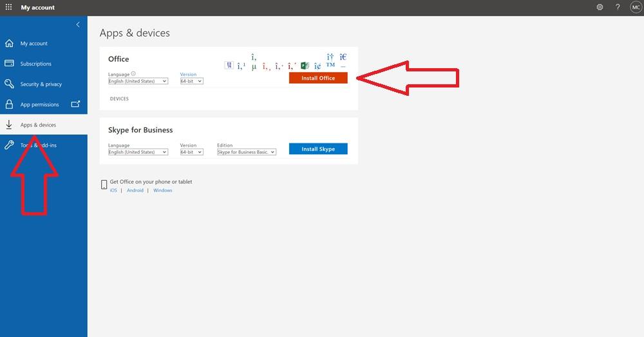Viewport: 644px width, 337px height.
Task: Click the help question mark icon
Action: click(x=618, y=8)
